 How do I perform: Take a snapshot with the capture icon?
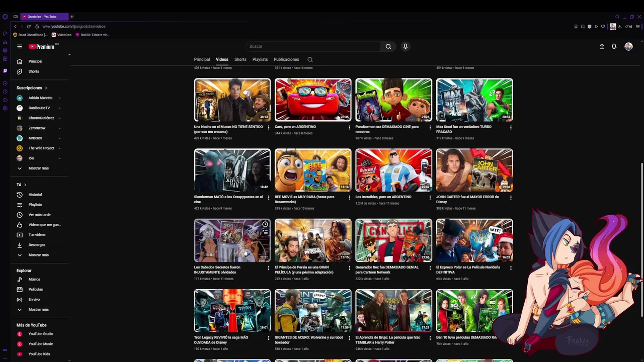(583, 26)
